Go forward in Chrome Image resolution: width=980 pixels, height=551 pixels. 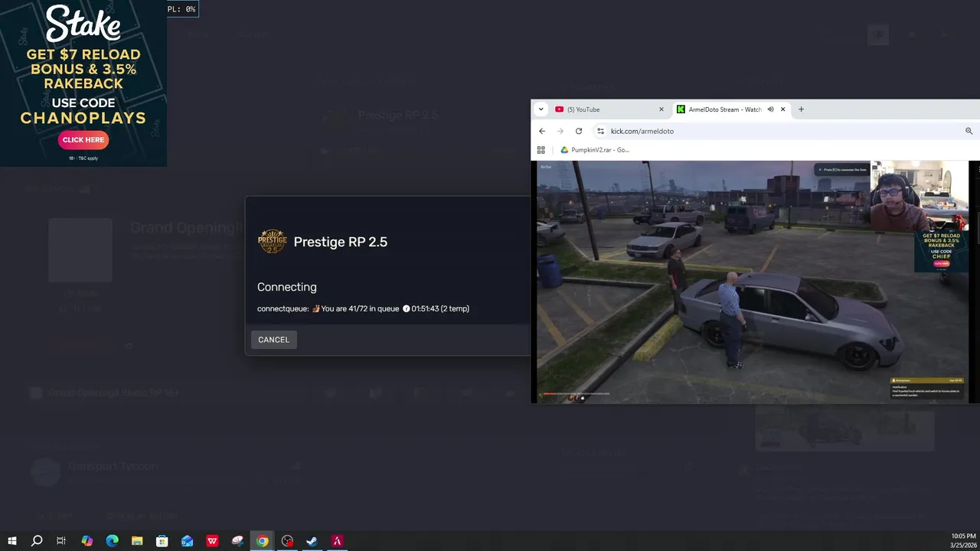coord(560,131)
